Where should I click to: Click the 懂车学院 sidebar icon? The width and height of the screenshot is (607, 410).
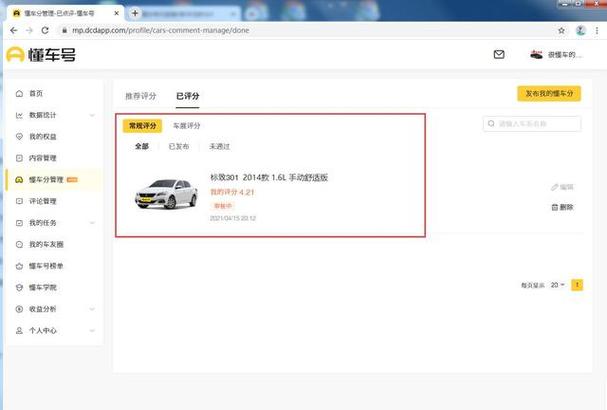(19, 287)
